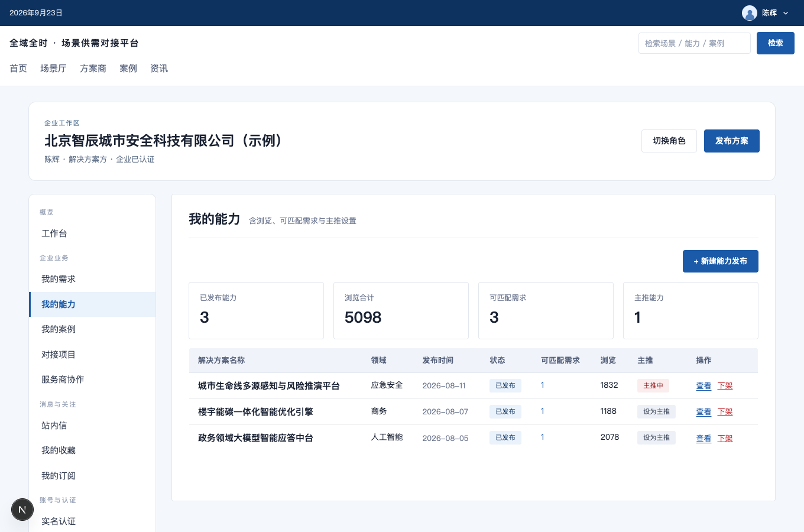Click the + 新建能力发布 button

tap(721, 261)
